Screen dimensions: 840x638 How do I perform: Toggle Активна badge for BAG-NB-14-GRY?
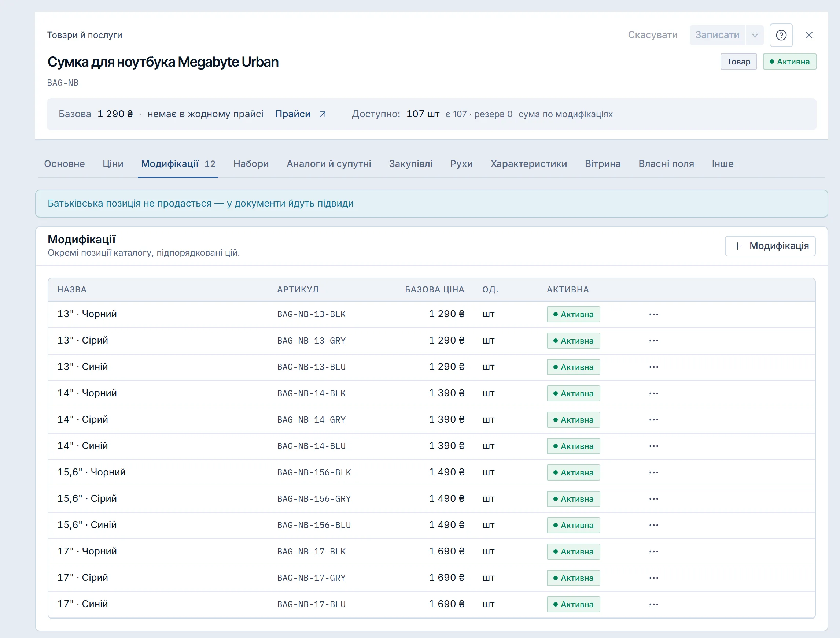point(573,420)
